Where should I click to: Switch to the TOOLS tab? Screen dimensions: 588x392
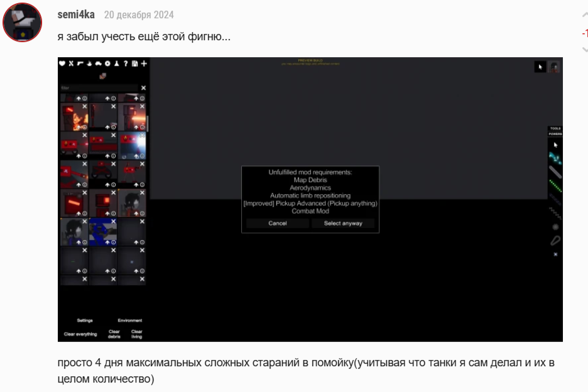pos(555,128)
